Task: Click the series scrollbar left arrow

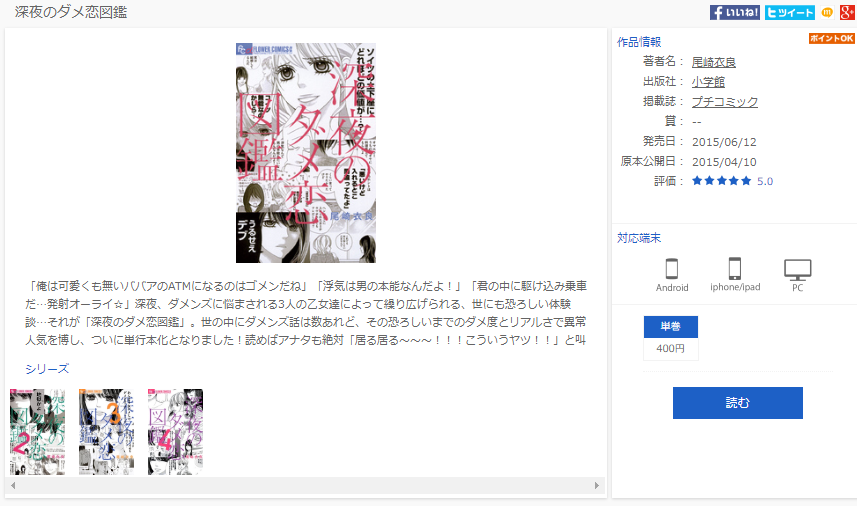Action: click(13, 485)
